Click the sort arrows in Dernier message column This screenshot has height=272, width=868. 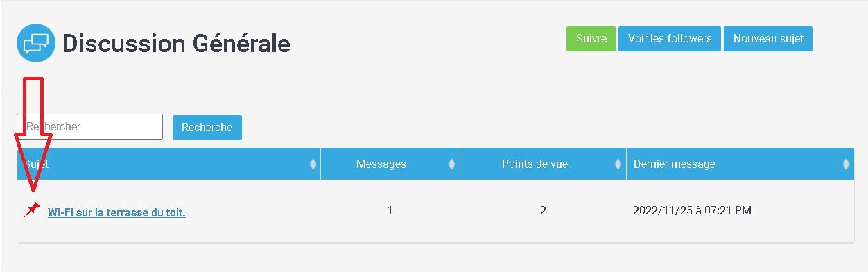(846, 164)
